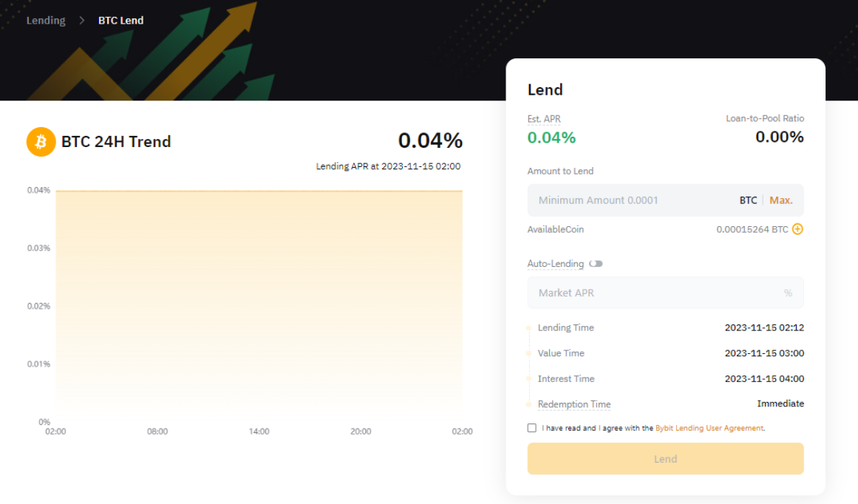Expand the Interest Time timeline entry
Screen dimensions: 858x504
coord(528,378)
